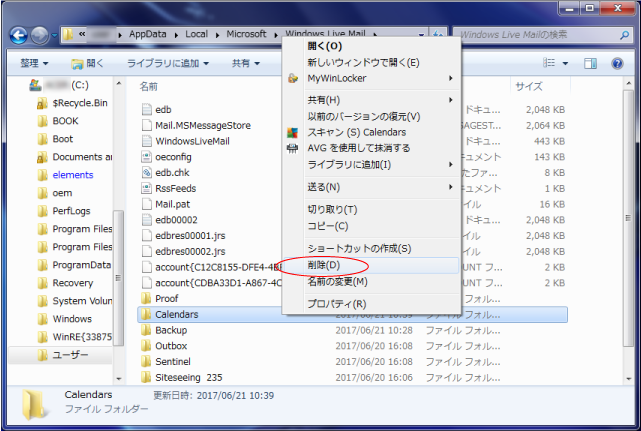
Task: Choose コピー(C) in the context menu
Action: click(371, 226)
